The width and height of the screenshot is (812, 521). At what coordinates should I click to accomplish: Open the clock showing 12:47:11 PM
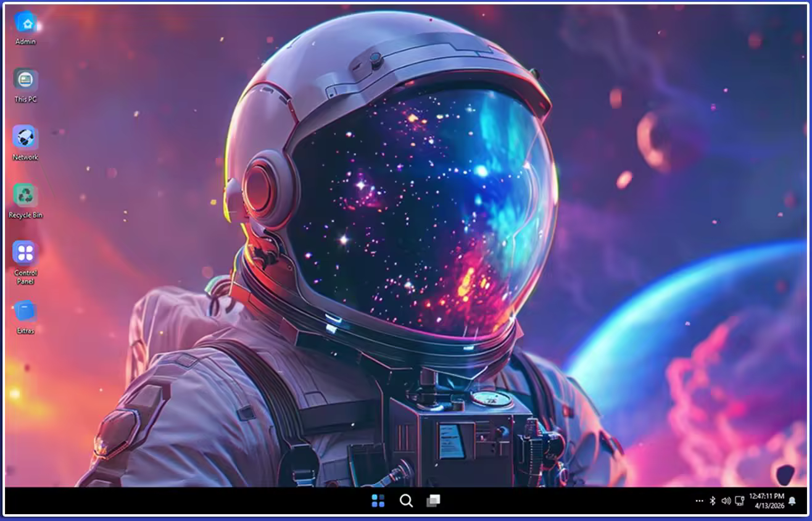click(766, 496)
